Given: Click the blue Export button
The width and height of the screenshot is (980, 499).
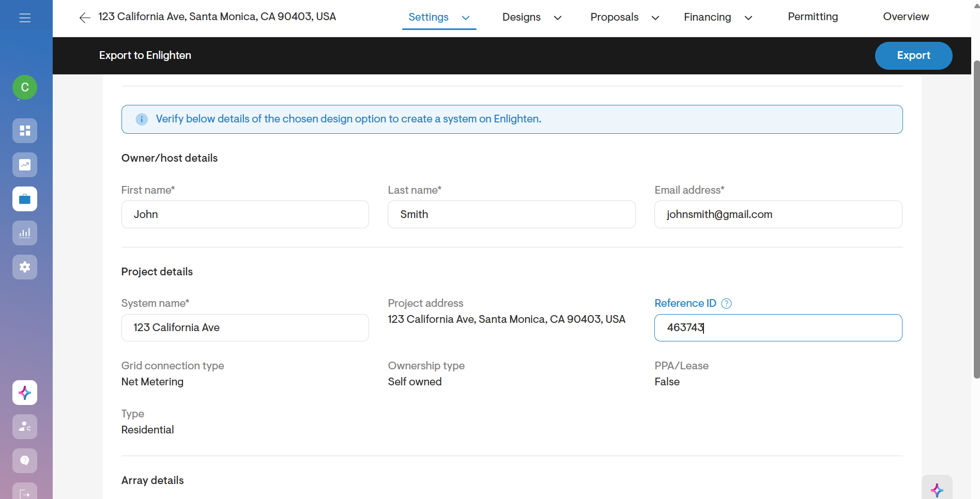Looking at the screenshot, I should tap(914, 56).
